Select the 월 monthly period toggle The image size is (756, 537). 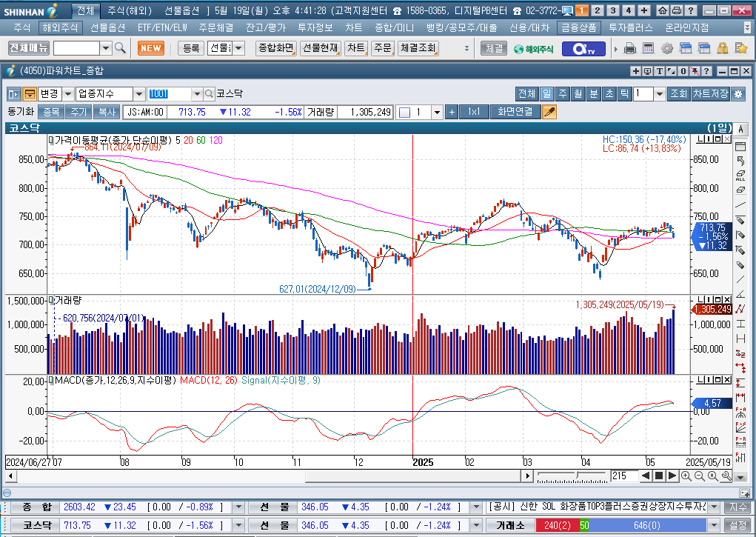coord(578,93)
